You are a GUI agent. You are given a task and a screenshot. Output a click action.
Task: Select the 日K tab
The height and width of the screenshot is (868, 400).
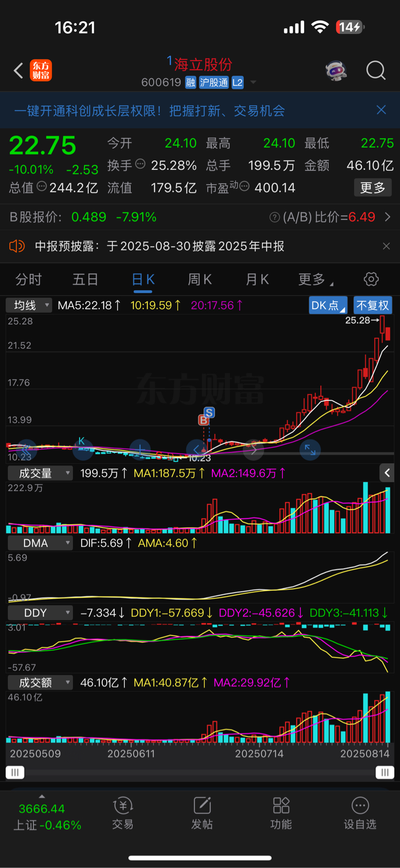point(143,280)
